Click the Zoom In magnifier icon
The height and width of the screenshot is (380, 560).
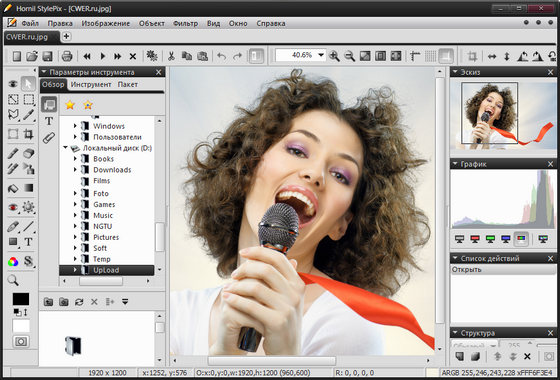[334, 56]
